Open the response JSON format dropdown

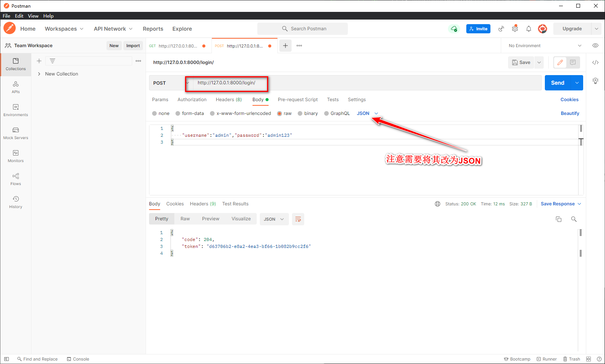[274, 219]
